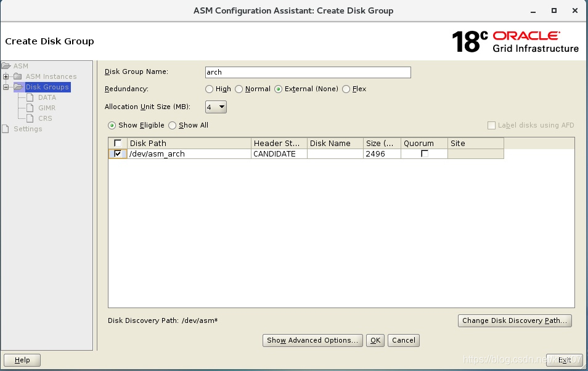The width and height of the screenshot is (588, 371).
Task: Toggle Label disks using AFD checkbox
Action: (x=491, y=126)
